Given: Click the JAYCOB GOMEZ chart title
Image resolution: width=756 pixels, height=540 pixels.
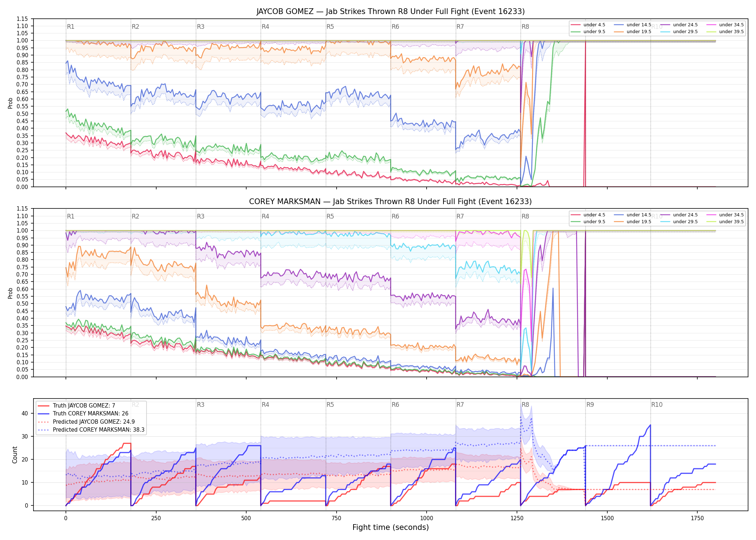Looking at the screenshot, I should 391,12.
